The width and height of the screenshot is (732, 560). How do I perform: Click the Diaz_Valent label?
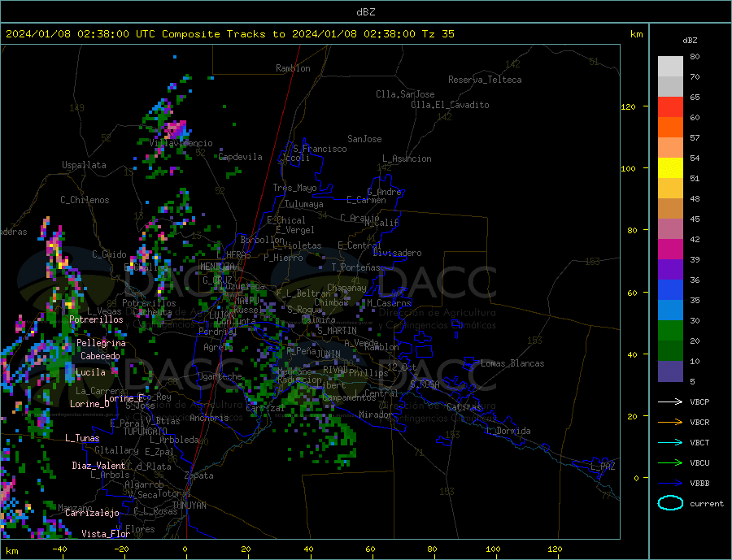(x=98, y=466)
